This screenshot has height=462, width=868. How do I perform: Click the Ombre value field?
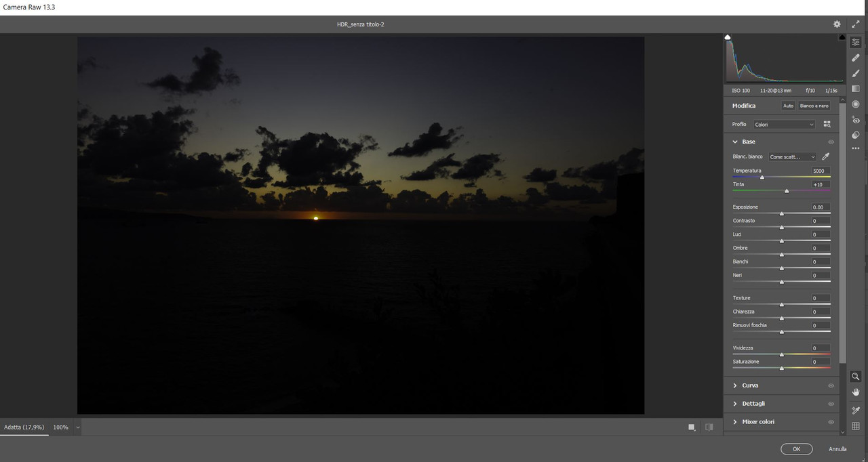819,248
